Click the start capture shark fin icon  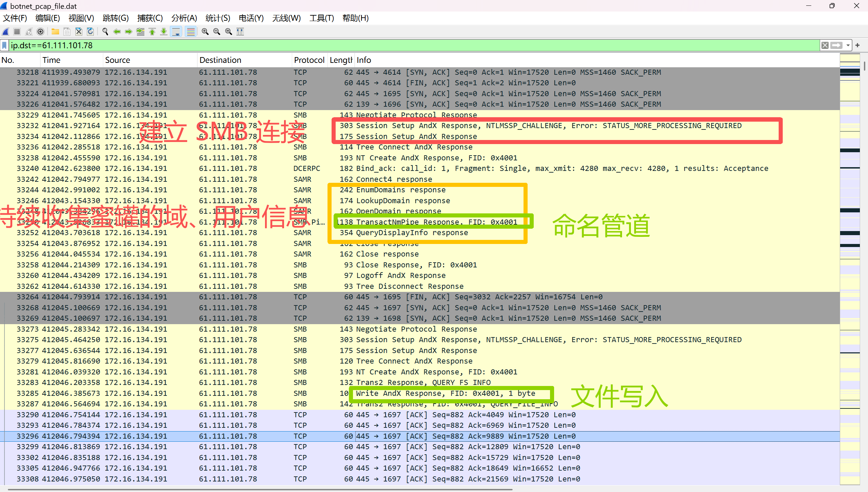(6, 32)
